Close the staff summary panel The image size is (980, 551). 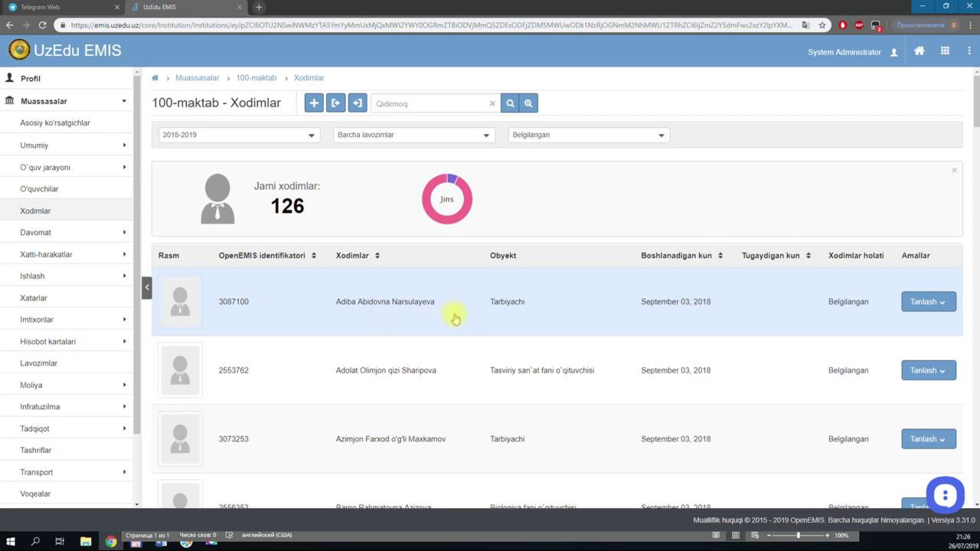pos(954,170)
